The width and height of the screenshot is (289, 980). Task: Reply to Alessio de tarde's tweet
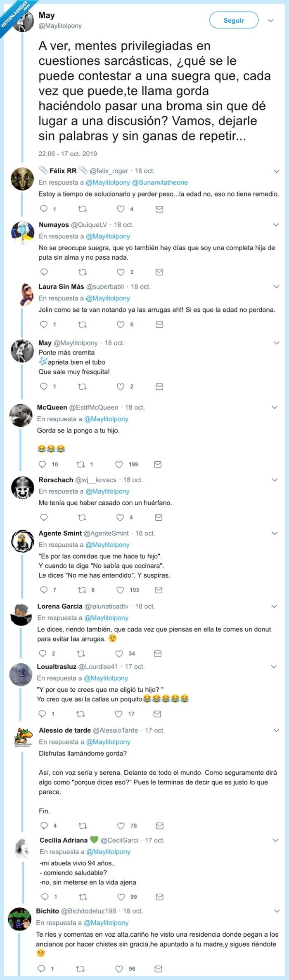(43, 825)
